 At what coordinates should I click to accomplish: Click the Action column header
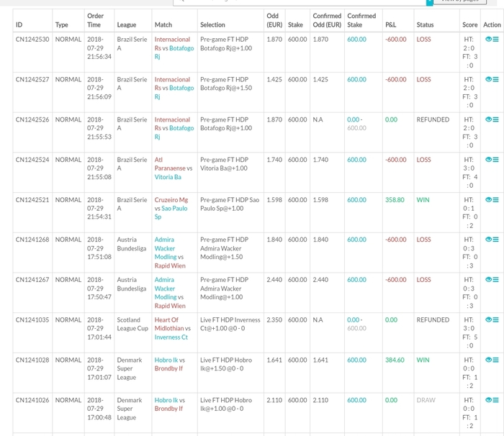[492, 24]
